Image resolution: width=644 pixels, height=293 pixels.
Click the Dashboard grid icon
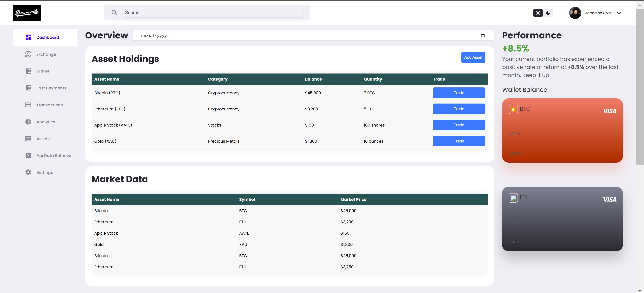click(x=28, y=37)
